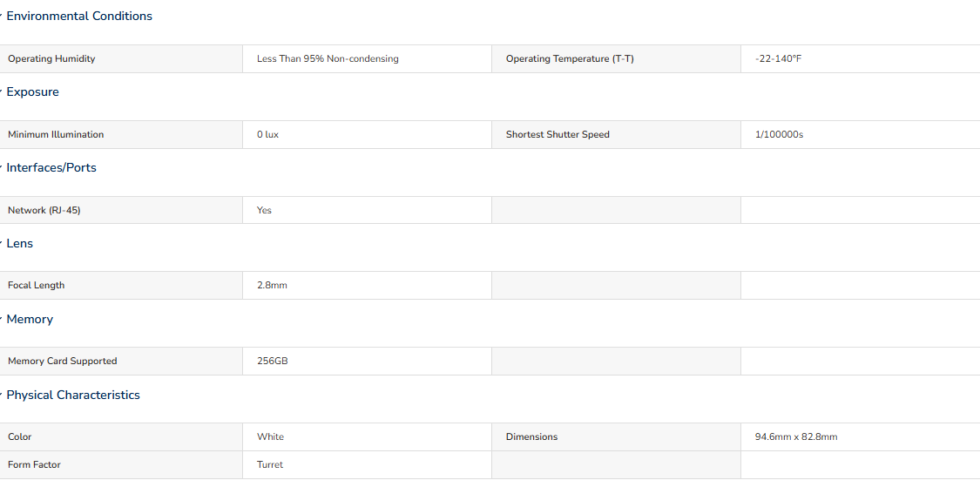Select the -22-140°F temperature value
The image size is (980, 487).
pos(778,58)
